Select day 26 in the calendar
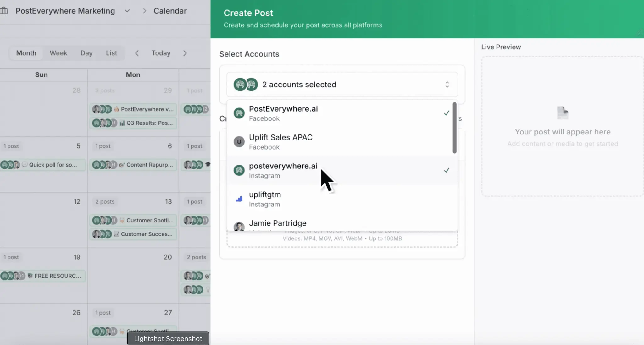 76,313
